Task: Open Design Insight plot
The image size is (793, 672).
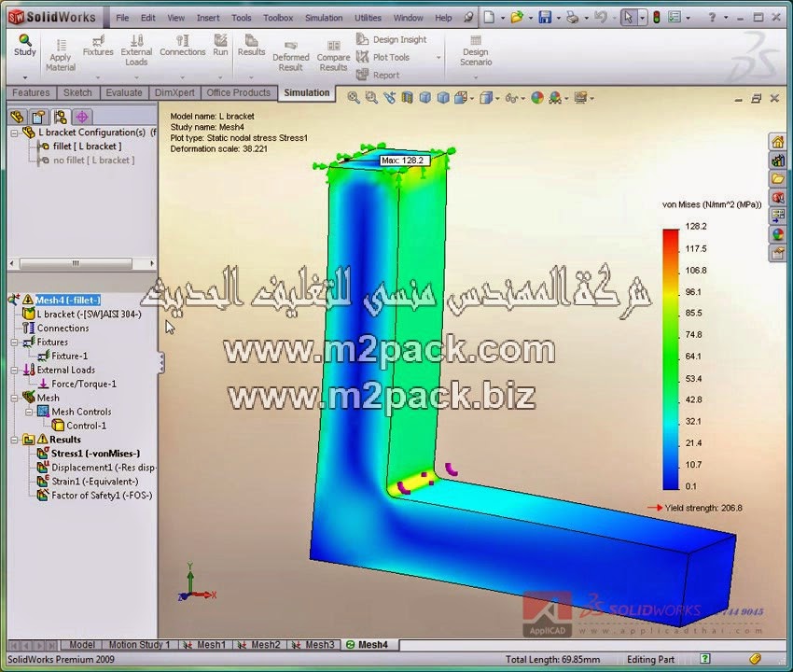Action: coord(392,39)
